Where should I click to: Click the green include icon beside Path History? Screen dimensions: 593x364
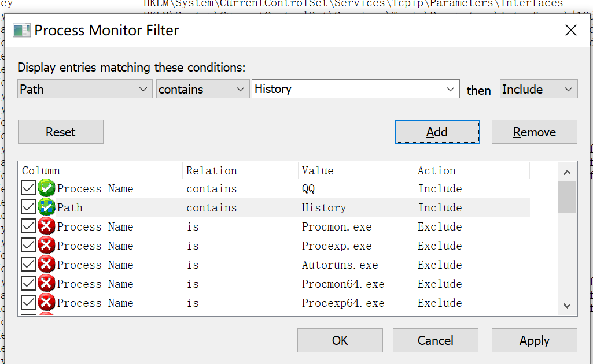tap(46, 207)
